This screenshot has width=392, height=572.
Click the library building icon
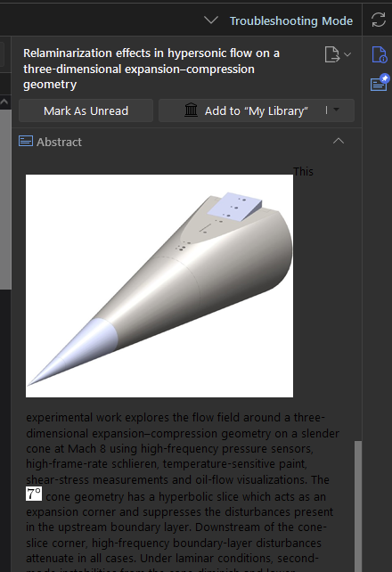(191, 110)
